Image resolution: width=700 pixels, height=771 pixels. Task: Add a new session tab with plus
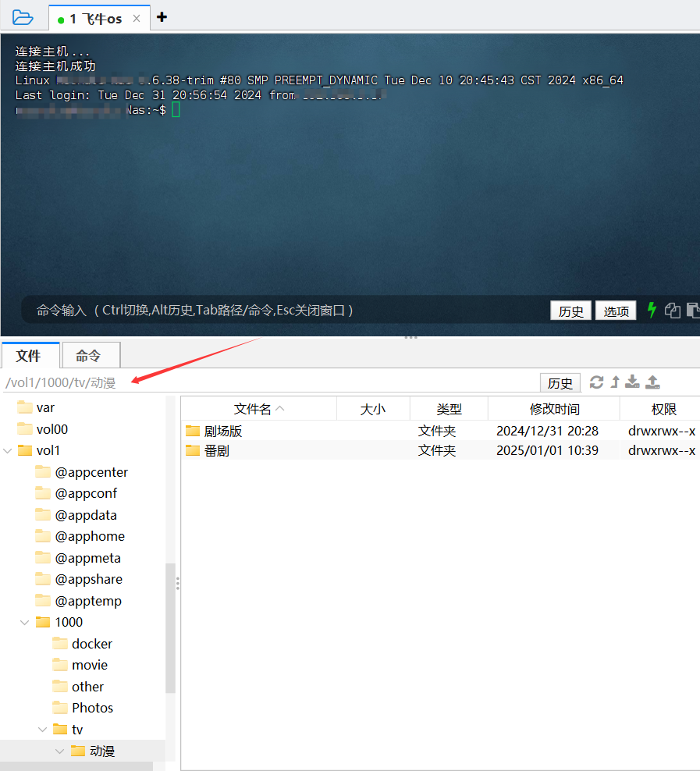coord(162,17)
